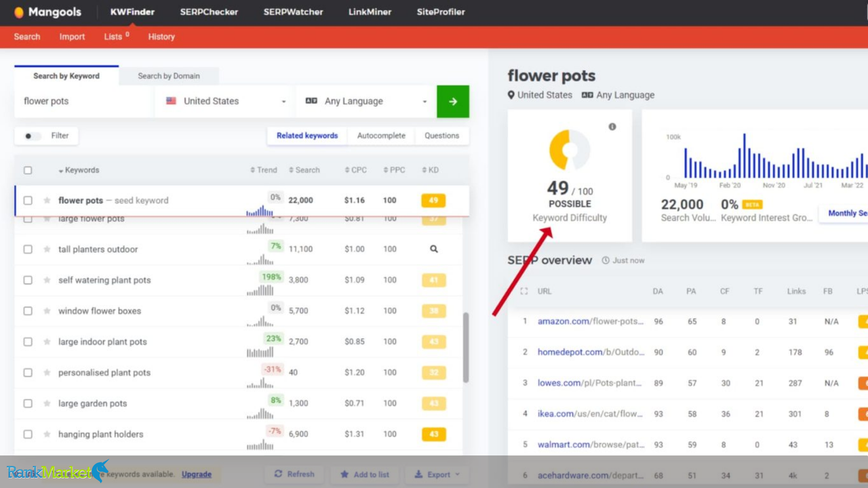Click the keyword difficulty donut gauge
Viewport: 868px width, 488px height.
click(570, 150)
